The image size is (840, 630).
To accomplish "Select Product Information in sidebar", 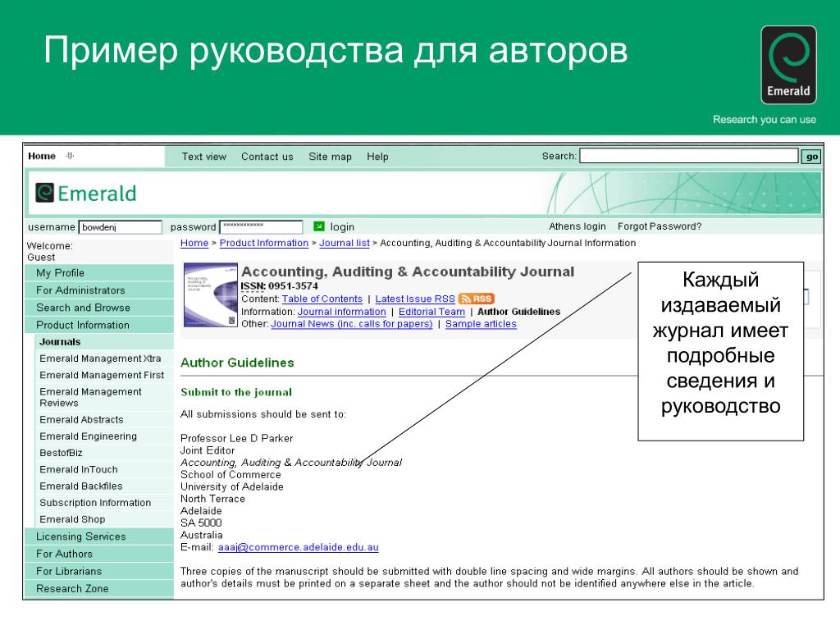I will click(x=99, y=325).
